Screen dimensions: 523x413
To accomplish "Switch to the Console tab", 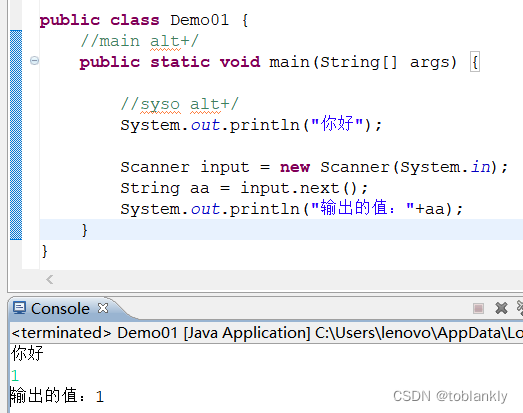I will (x=60, y=308).
